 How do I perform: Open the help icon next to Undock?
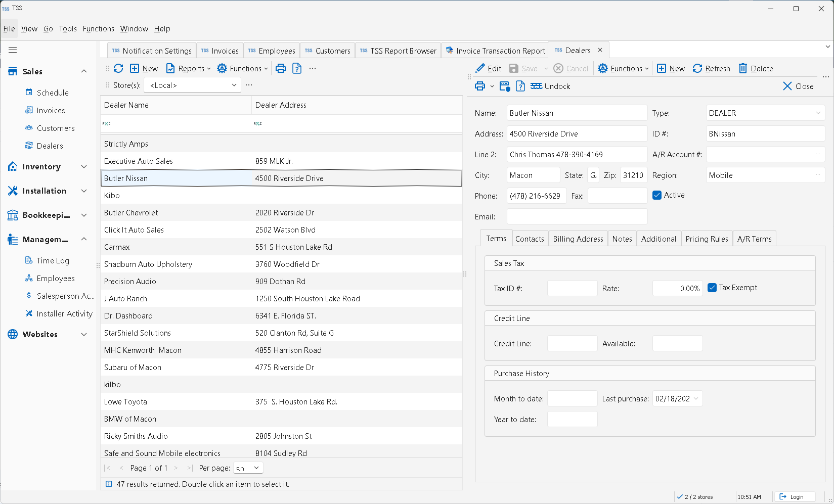point(520,86)
